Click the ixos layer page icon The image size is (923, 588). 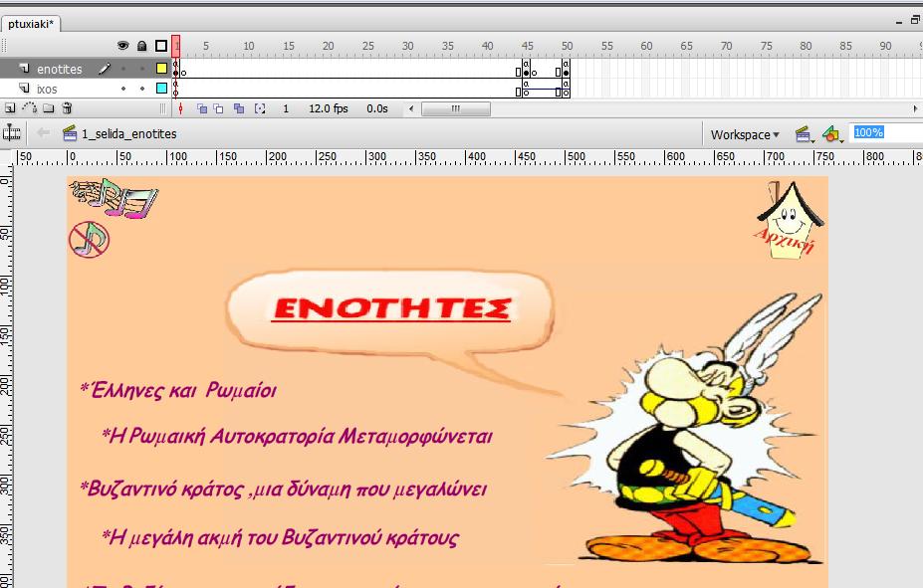coord(24,89)
